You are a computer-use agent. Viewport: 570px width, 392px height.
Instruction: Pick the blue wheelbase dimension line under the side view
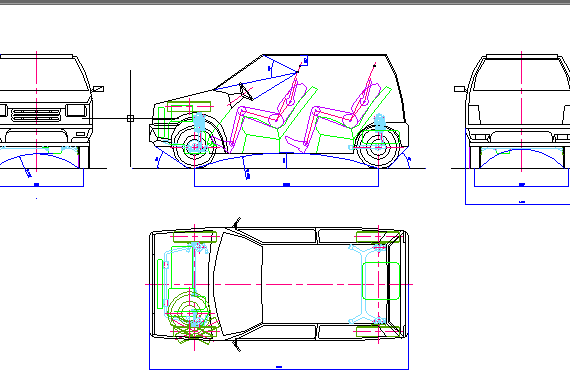286,186
